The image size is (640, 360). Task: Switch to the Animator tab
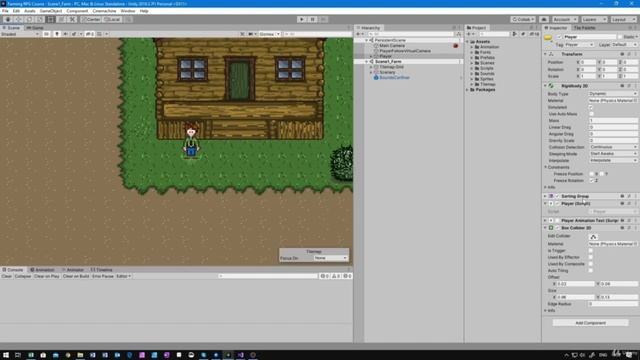[73, 270]
